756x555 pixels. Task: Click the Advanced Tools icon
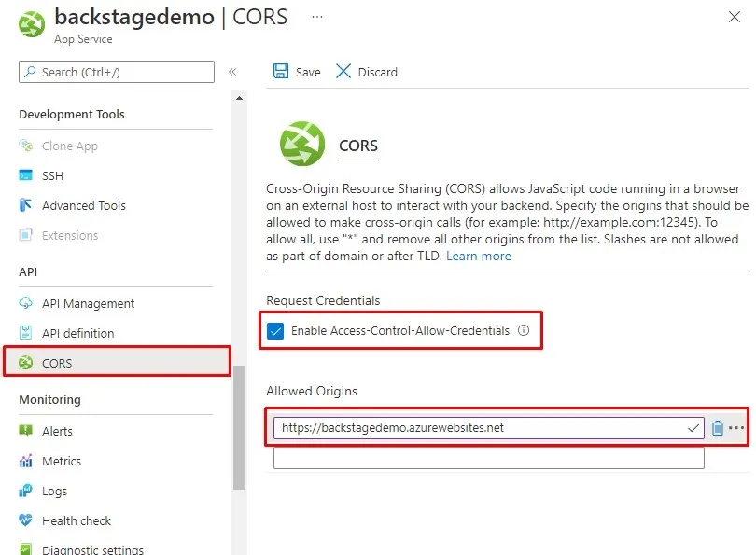(25, 205)
